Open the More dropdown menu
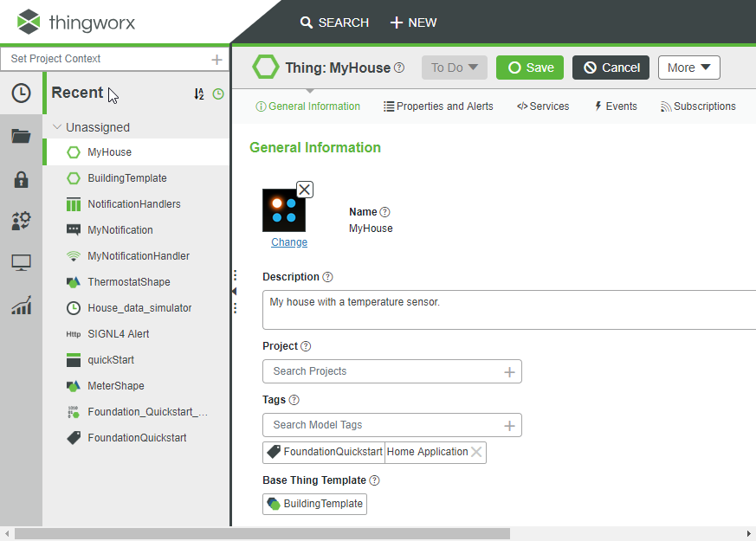This screenshot has height=541, width=756. coord(689,68)
